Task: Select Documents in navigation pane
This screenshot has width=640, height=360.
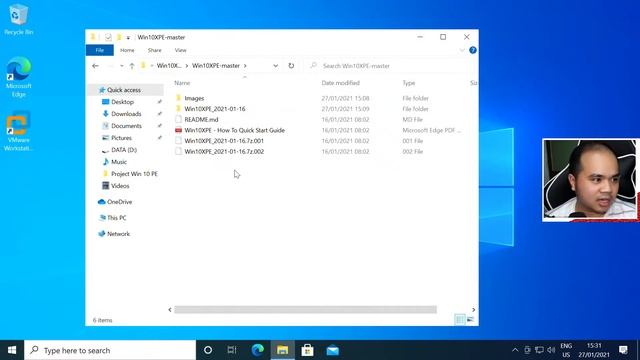Action: coord(126,126)
